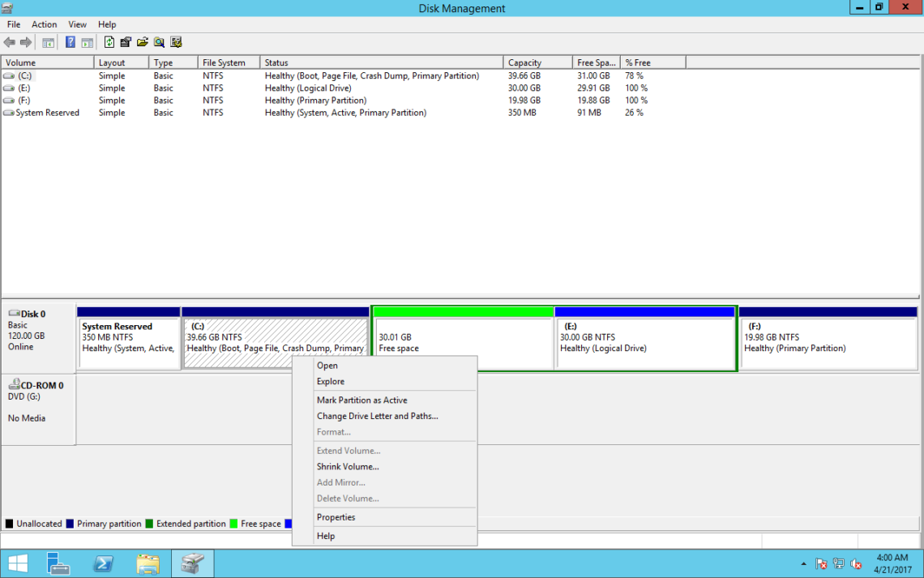
Task: Click the open folder toolbar icon
Action: coord(142,42)
